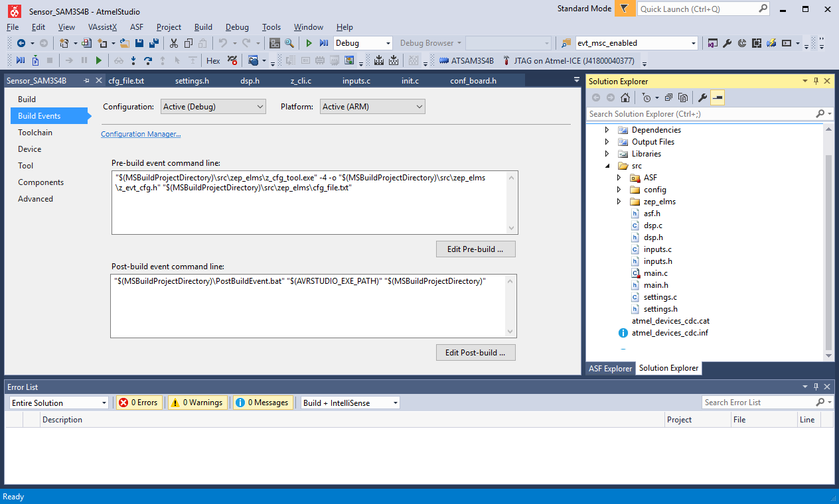Screen dimensions: 839x504
Task: Click the Solution Explorer Properties wrench icon
Action: coord(702,97)
